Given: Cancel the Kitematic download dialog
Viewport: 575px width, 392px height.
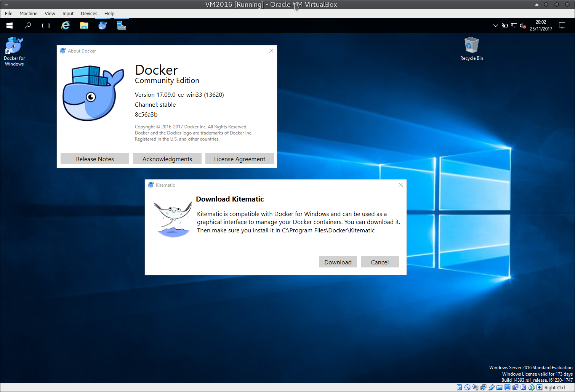Looking at the screenshot, I should pyautogui.click(x=380, y=262).
